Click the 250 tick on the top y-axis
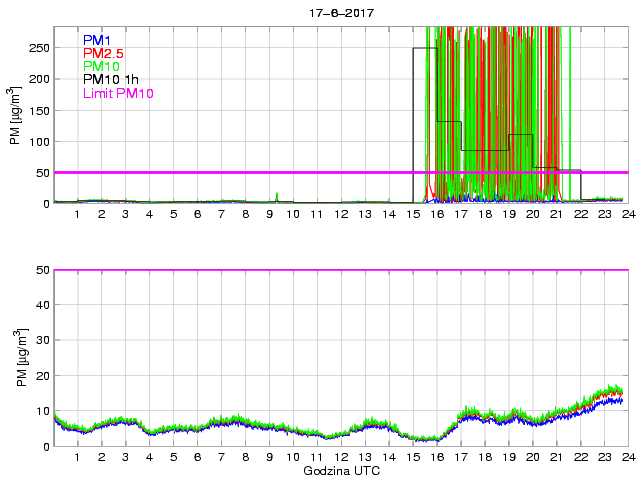 click(40, 48)
